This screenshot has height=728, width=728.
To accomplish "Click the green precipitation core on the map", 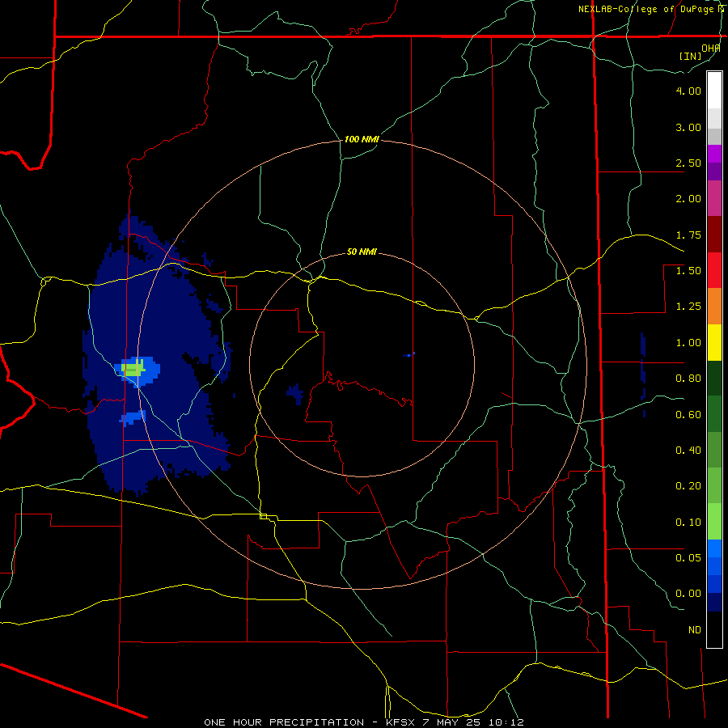I will point(133,369).
